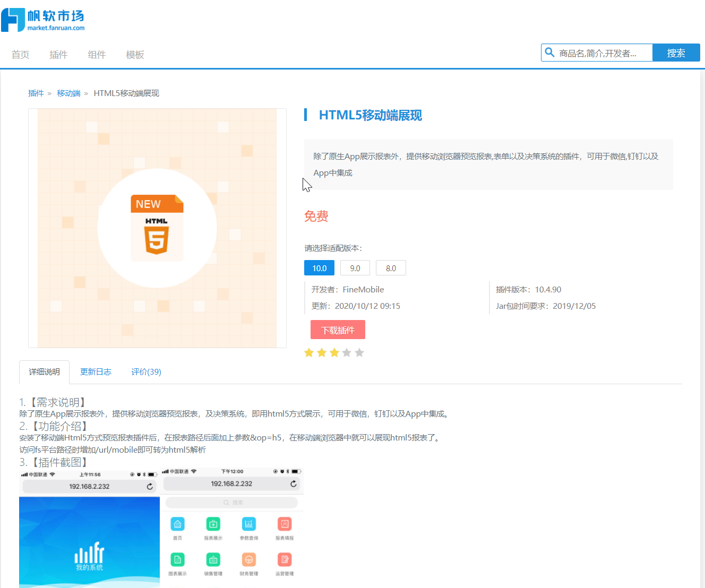Viewport: 705px width, 588px height.
Task: Open the 模板 navigation menu item
Action: pyautogui.click(x=135, y=55)
